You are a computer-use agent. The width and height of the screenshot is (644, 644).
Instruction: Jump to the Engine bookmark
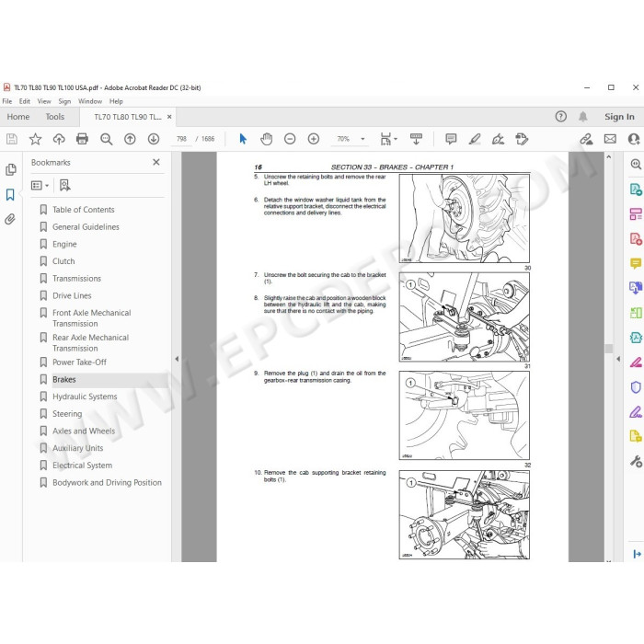click(x=64, y=245)
